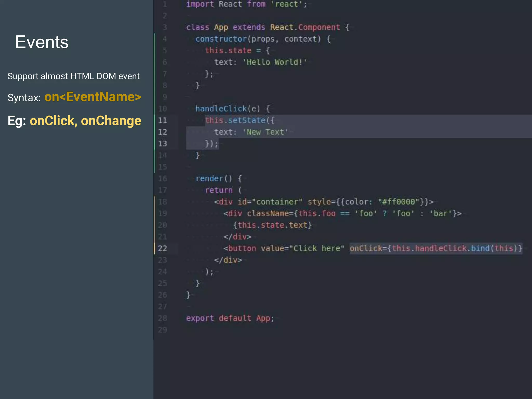Click 'className' attribute on line 19
Screen dimensions: 532x399
click(x=268, y=214)
